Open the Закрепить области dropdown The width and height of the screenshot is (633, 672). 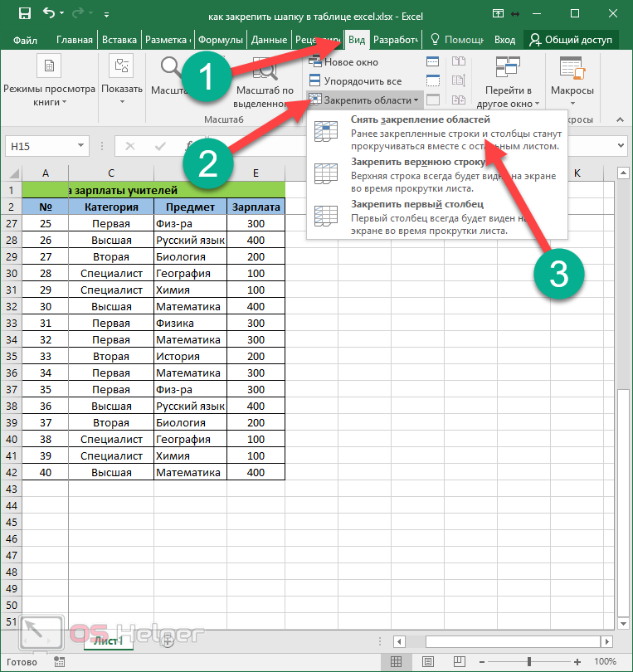click(364, 100)
